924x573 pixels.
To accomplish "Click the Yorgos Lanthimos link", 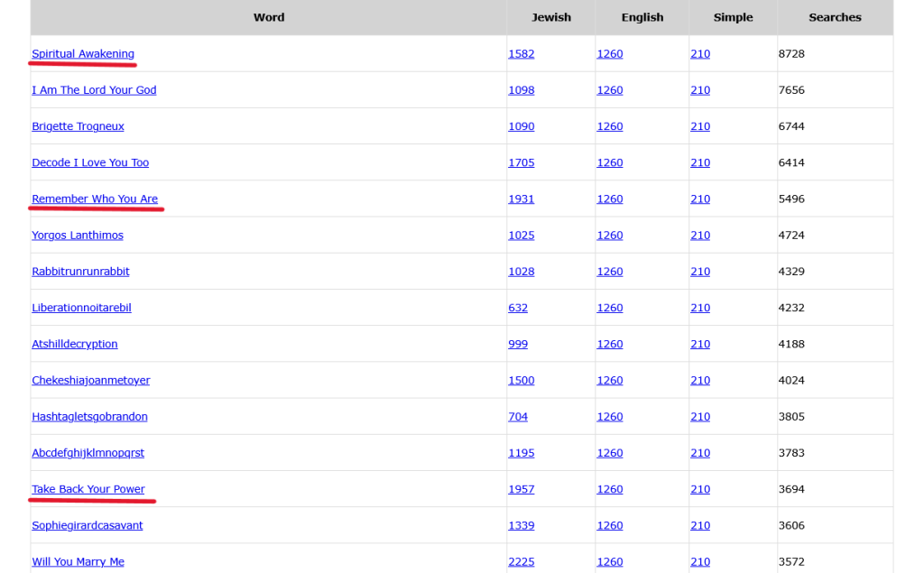I will (78, 236).
